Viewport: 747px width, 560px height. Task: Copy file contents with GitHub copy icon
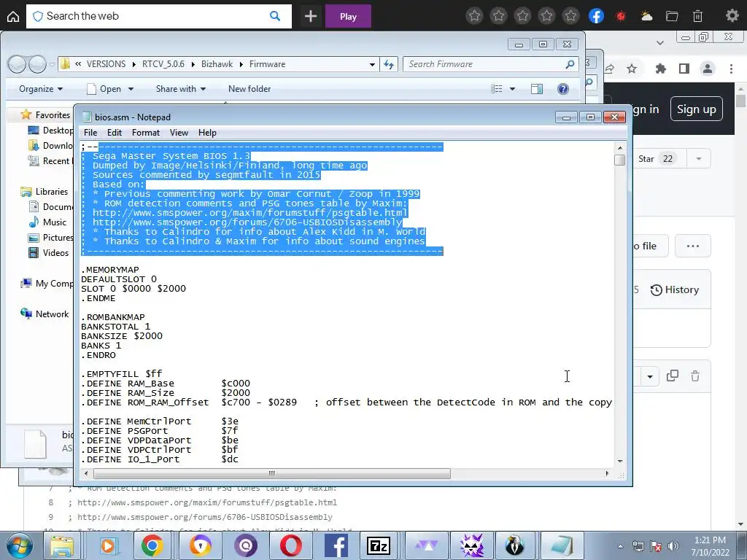(x=672, y=376)
